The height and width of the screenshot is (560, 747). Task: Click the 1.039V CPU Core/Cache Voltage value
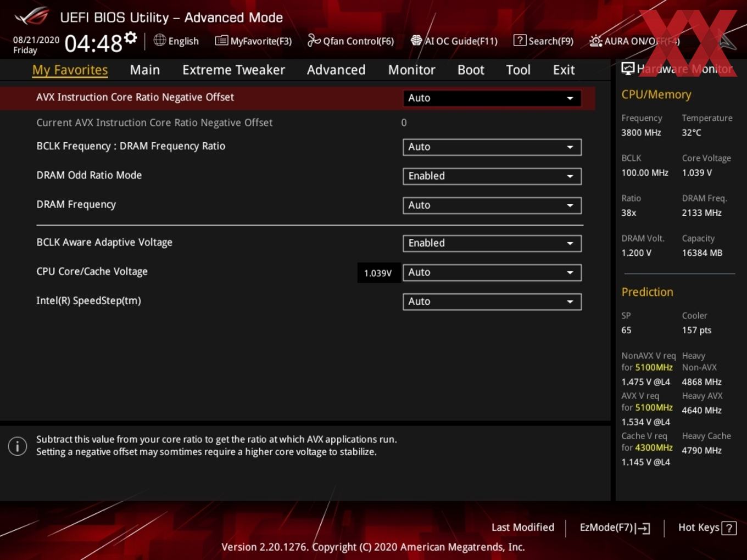(378, 273)
